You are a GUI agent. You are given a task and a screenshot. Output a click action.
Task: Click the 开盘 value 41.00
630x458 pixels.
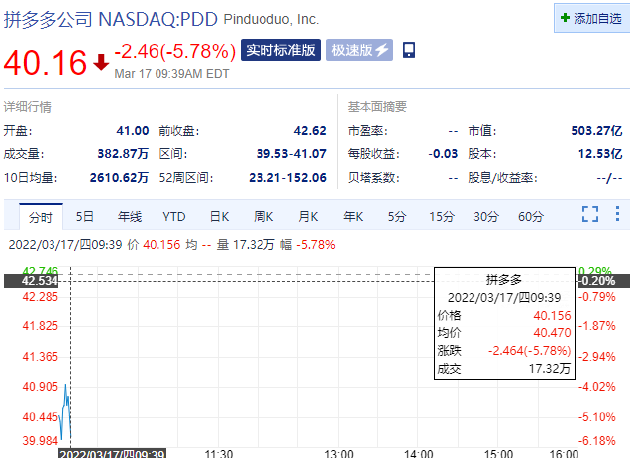133,131
